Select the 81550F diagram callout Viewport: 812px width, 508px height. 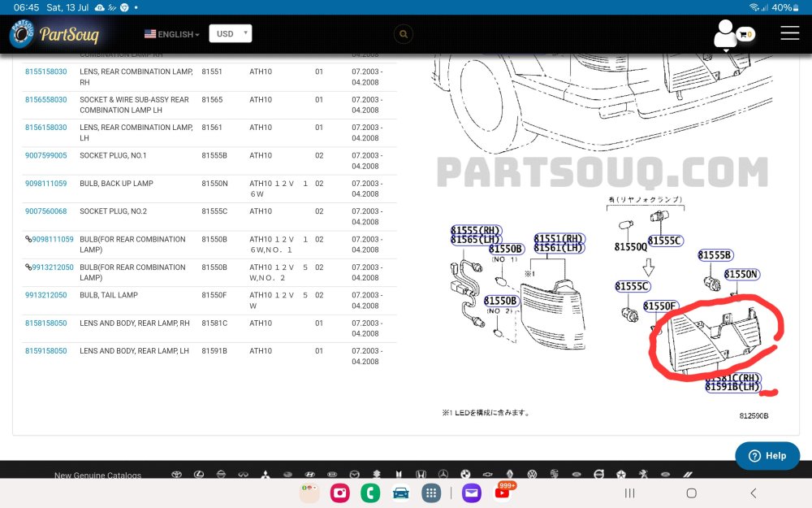tap(659, 306)
